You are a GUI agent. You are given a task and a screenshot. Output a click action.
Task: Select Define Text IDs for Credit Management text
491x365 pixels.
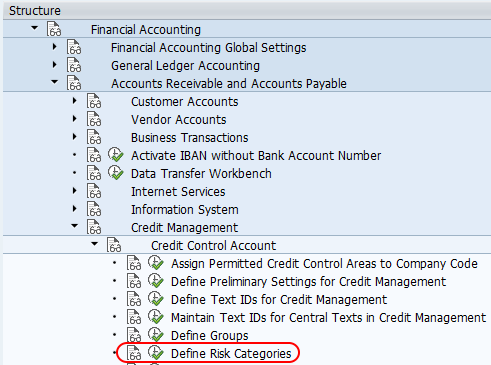click(x=279, y=300)
